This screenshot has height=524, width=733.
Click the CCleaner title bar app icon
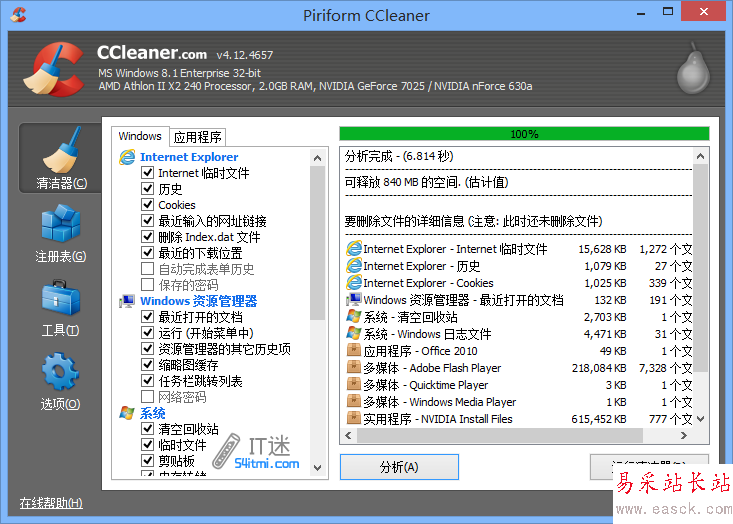pos(18,14)
